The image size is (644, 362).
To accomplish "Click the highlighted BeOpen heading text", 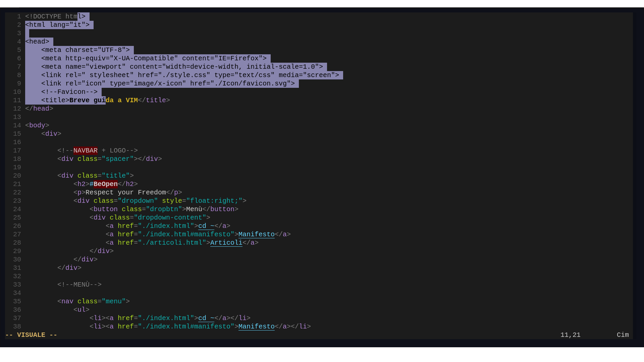I will click(105, 184).
